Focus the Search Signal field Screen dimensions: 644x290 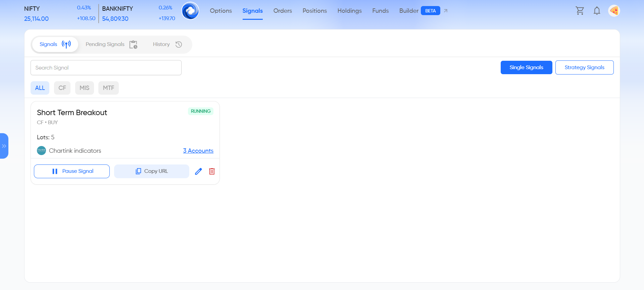(106, 68)
